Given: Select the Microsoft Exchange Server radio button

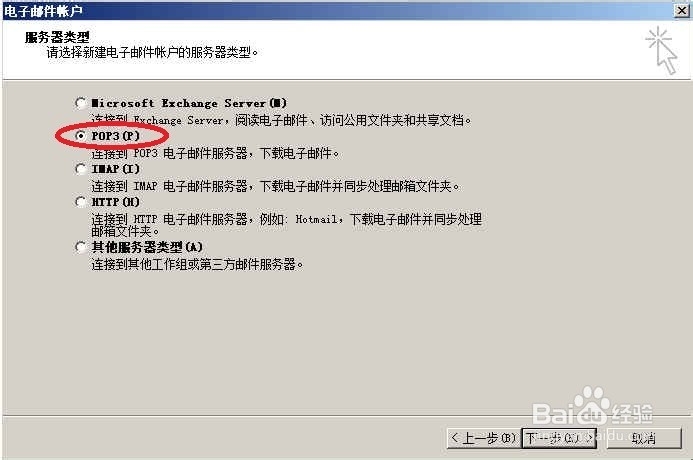Looking at the screenshot, I should [x=80, y=103].
